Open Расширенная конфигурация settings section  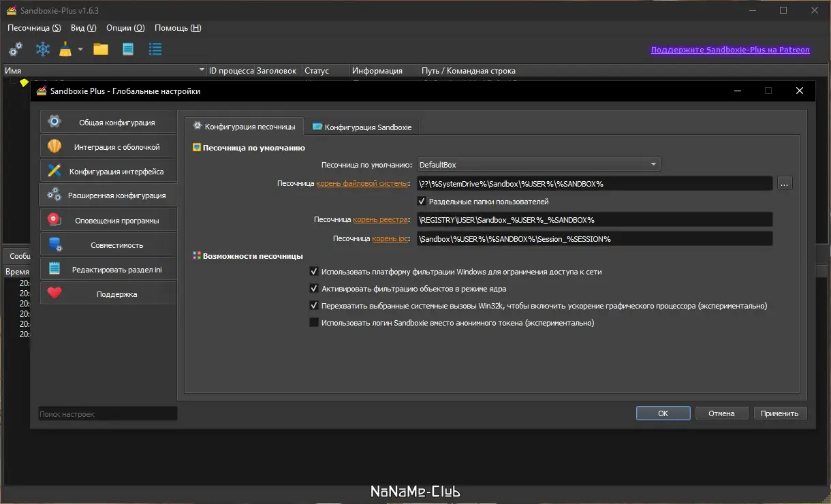(108, 195)
